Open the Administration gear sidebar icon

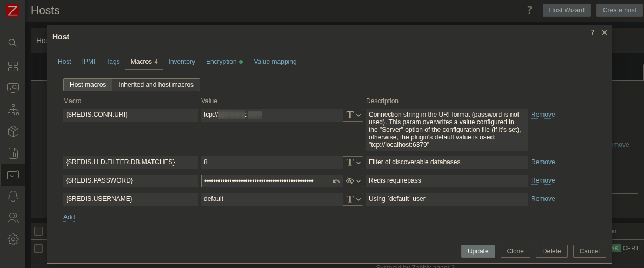coord(13,239)
